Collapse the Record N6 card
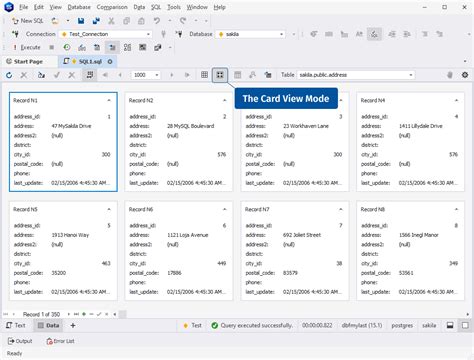 (225, 209)
